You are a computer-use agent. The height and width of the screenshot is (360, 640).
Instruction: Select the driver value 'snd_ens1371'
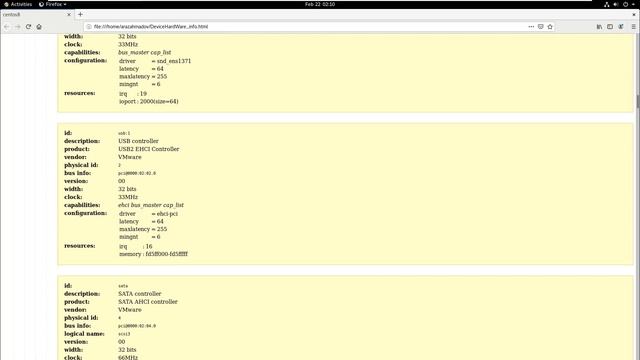coord(174,61)
